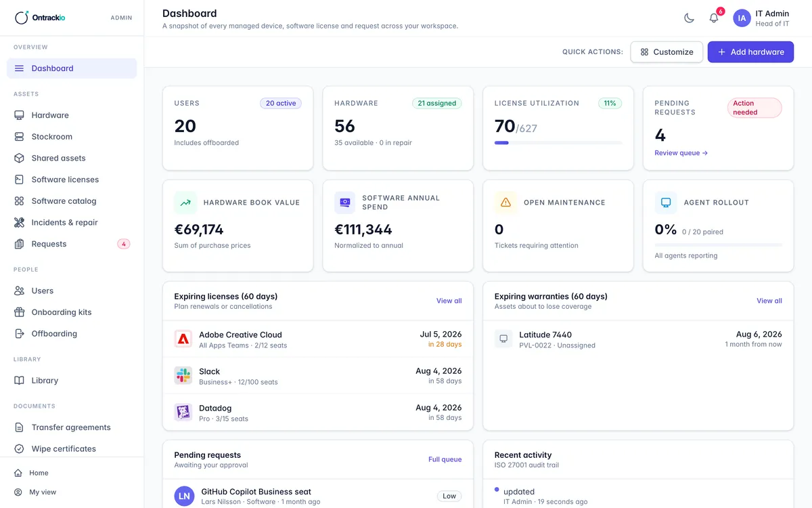This screenshot has width=812, height=508.
Task: Click the 11% utilization badge
Action: click(x=610, y=104)
